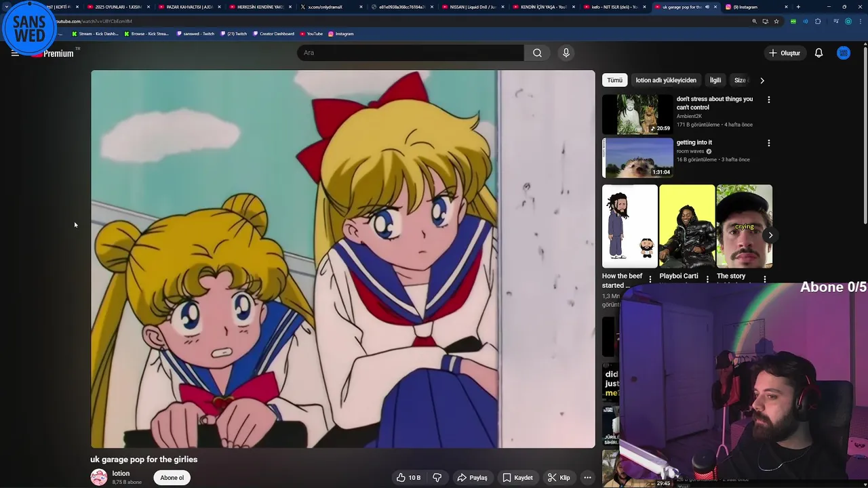Dislike the video with thumbs down

[x=437, y=478]
